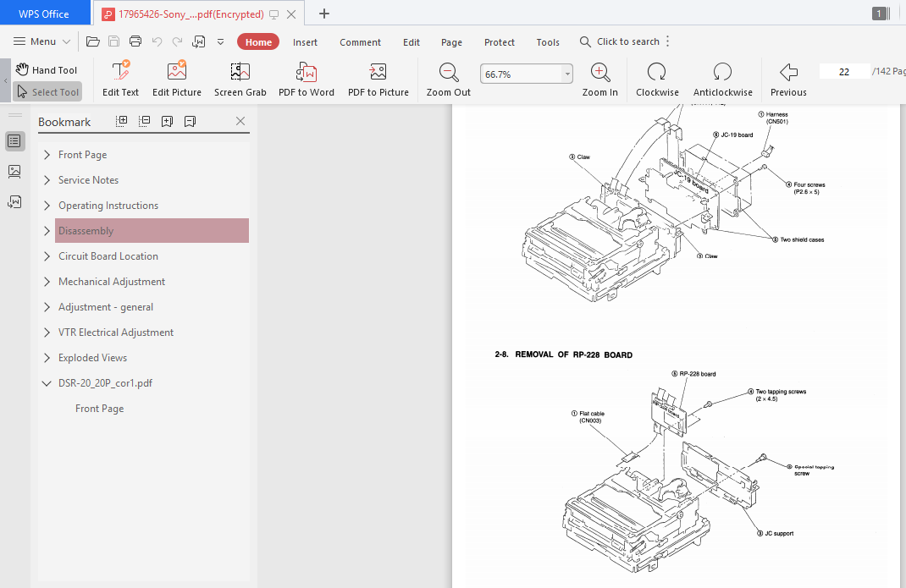Switch to the Page ribbon tab
This screenshot has height=588, width=906.
click(x=451, y=42)
